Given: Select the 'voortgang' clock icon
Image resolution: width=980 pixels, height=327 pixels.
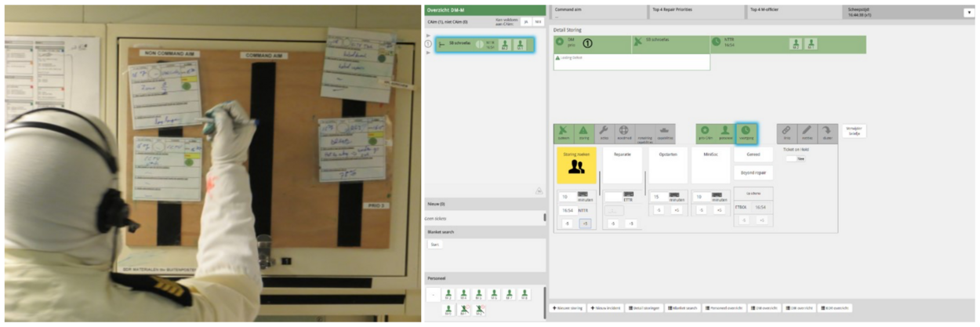Looking at the screenshot, I should (x=746, y=133).
